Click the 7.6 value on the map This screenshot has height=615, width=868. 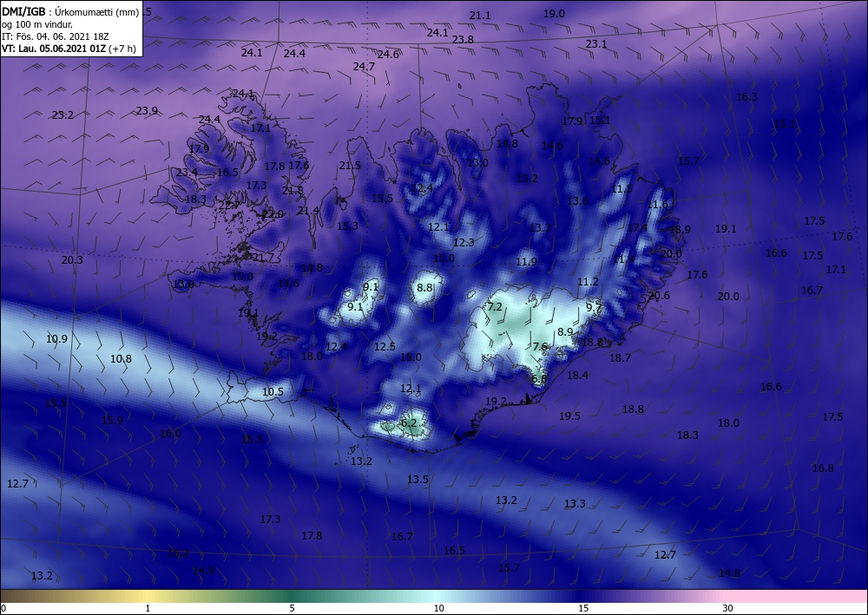(540, 347)
